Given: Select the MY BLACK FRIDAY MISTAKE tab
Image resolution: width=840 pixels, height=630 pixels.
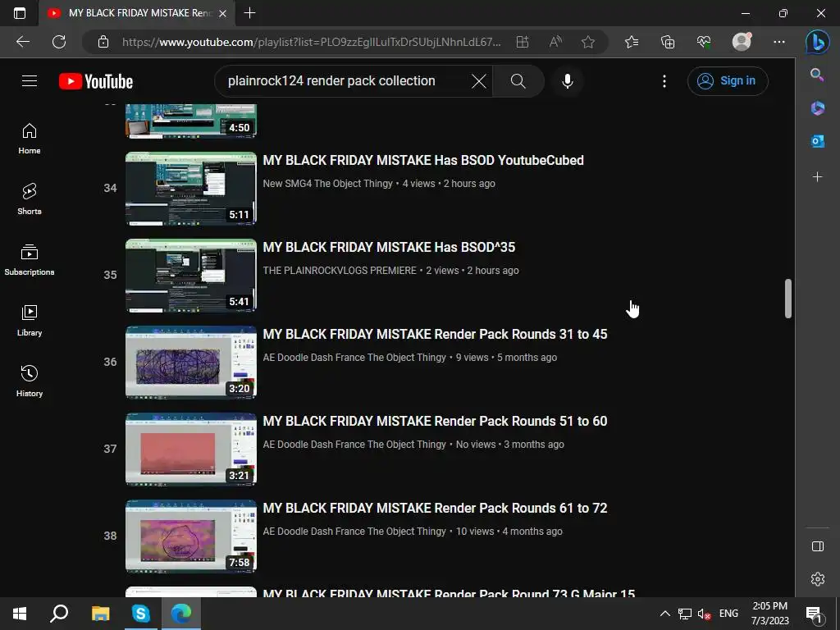Looking at the screenshot, I should click(137, 13).
